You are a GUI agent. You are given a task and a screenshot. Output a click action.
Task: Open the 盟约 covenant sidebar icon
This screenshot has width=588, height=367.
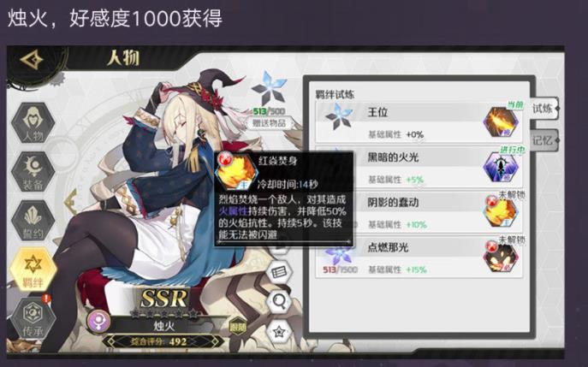[x=33, y=221]
